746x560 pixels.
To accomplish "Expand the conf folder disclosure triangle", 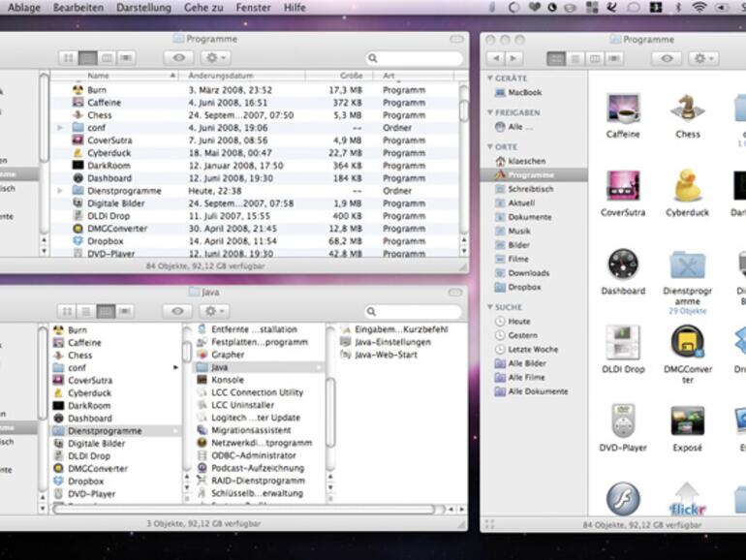I will pos(60,128).
